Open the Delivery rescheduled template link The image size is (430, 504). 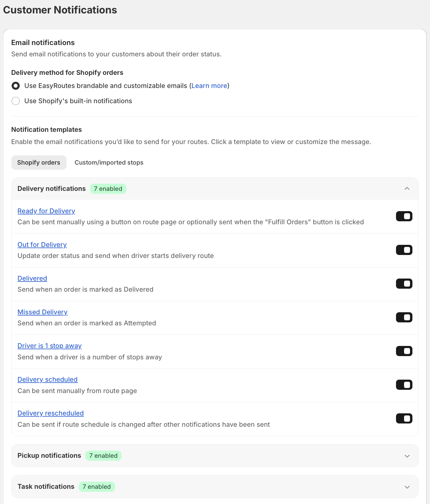[x=51, y=413]
